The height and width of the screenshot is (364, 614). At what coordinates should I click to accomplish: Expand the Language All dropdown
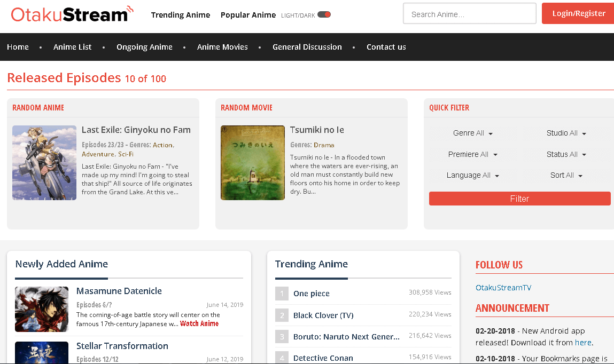472,175
